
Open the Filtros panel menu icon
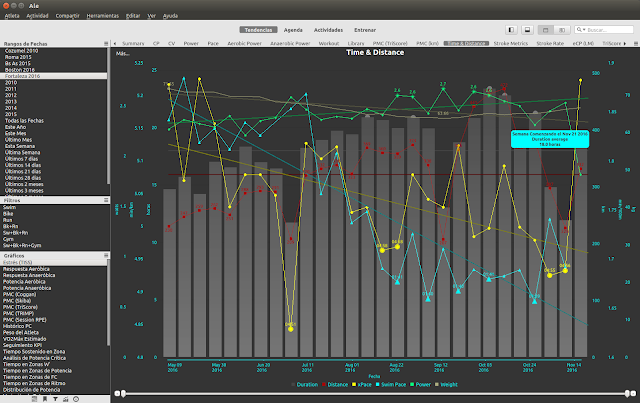106,200
